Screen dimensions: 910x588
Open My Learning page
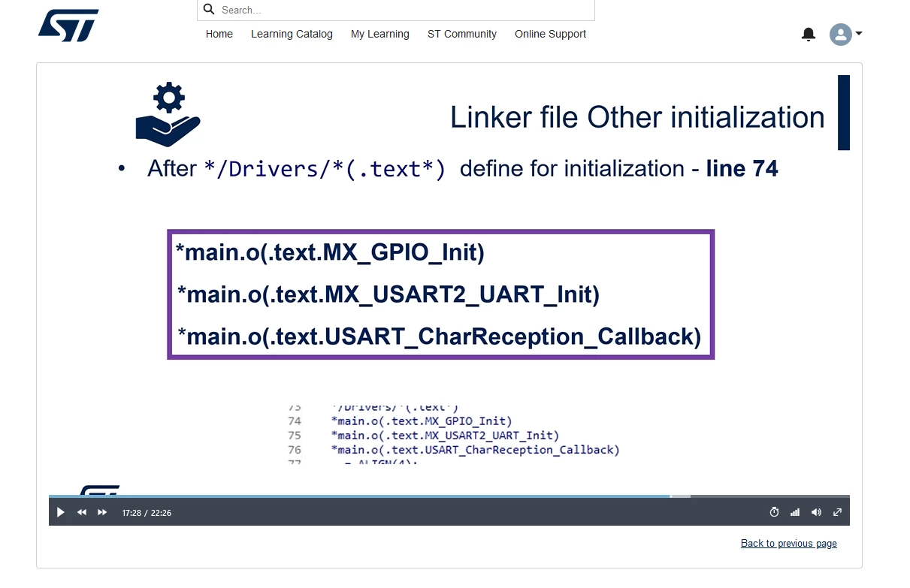(380, 34)
